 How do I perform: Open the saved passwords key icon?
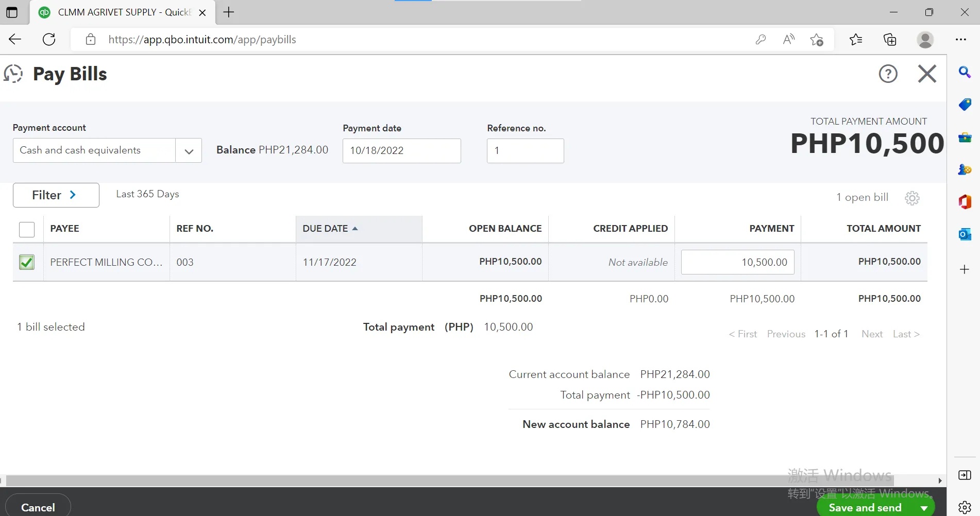(x=761, y=39)
